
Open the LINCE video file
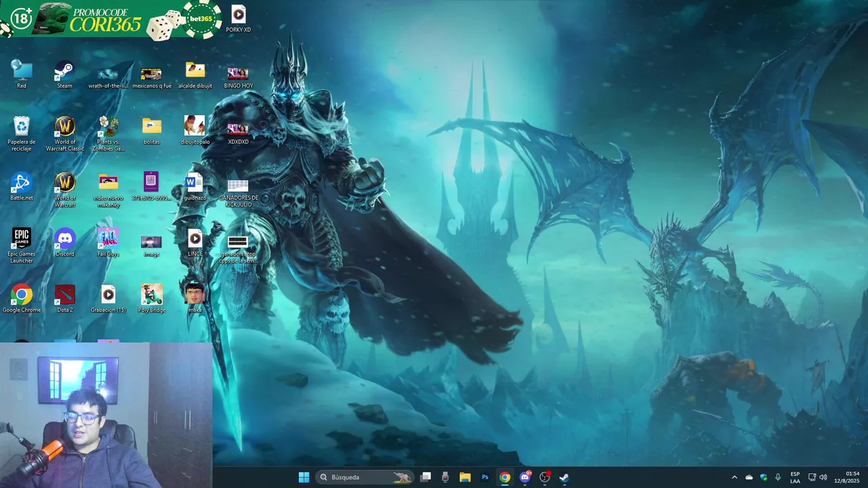click(195, 243)
